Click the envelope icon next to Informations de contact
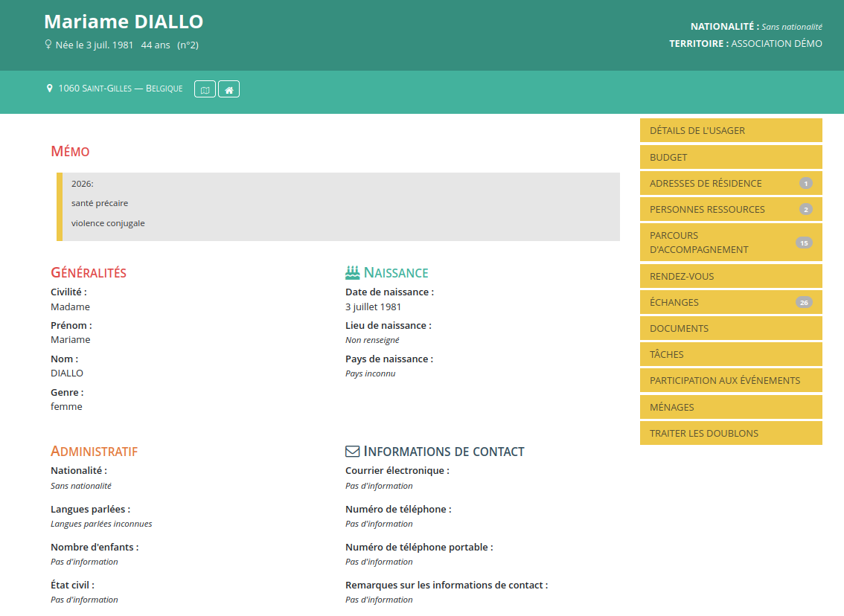844x616 pixels. (353, 452)
